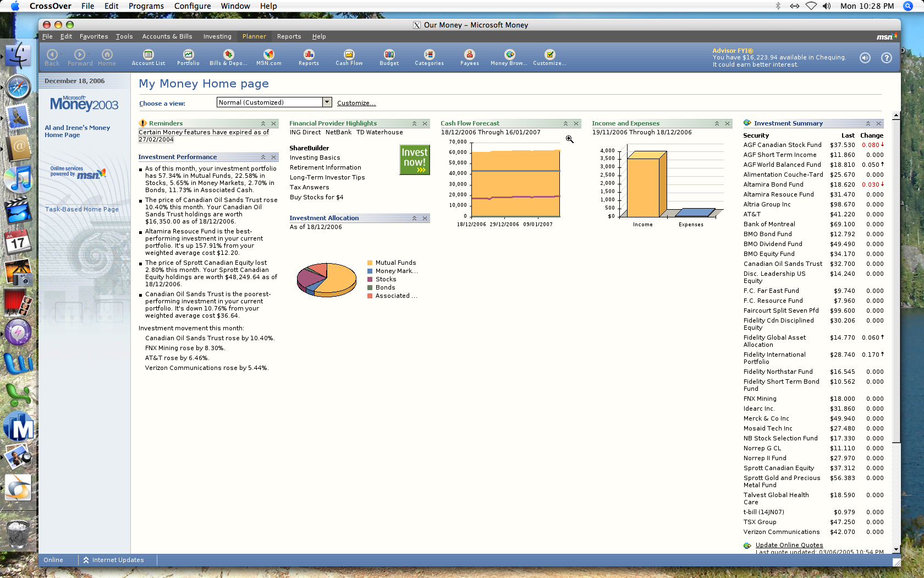Viewport: 924px width, 578px height.
Task: Open the Budget tool
Action: coord(389,57)
